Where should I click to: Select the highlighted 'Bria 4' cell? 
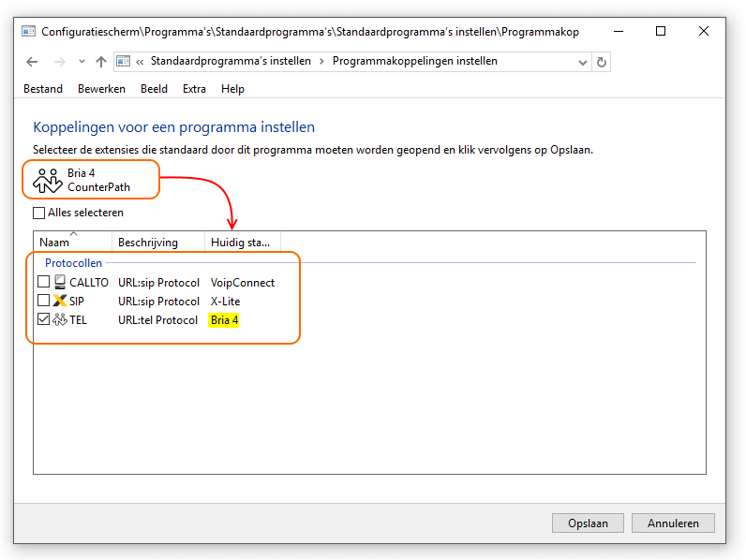click(224, 320)
